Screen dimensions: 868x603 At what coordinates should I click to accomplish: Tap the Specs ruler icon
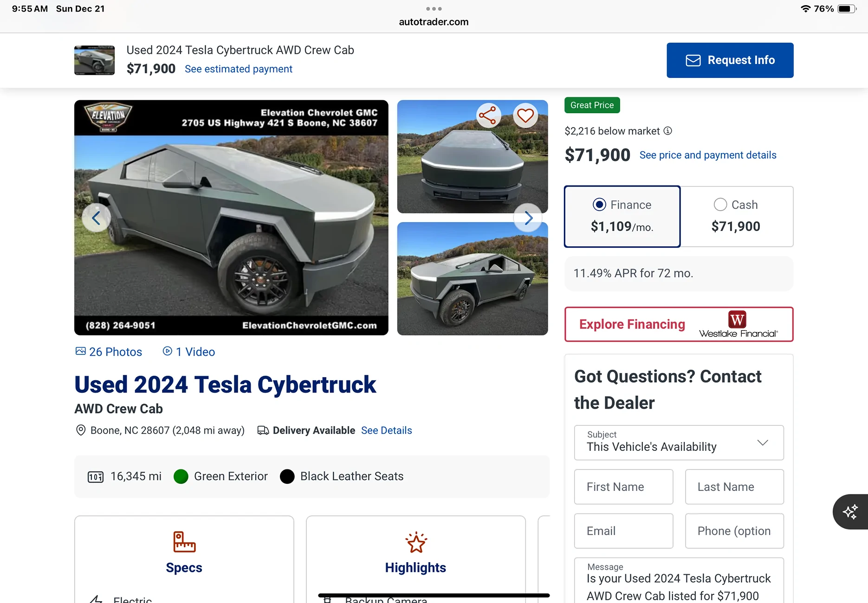click(x=184, y=542)
